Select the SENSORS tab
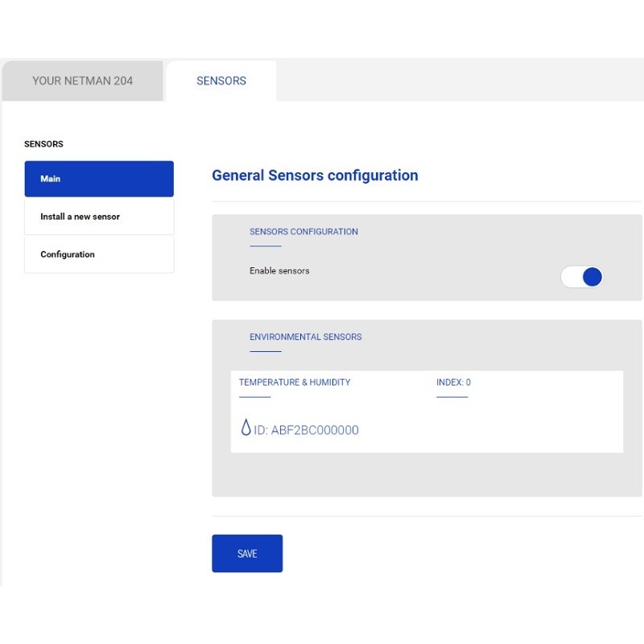Screen dimensions: 644x644 [221, 80]
